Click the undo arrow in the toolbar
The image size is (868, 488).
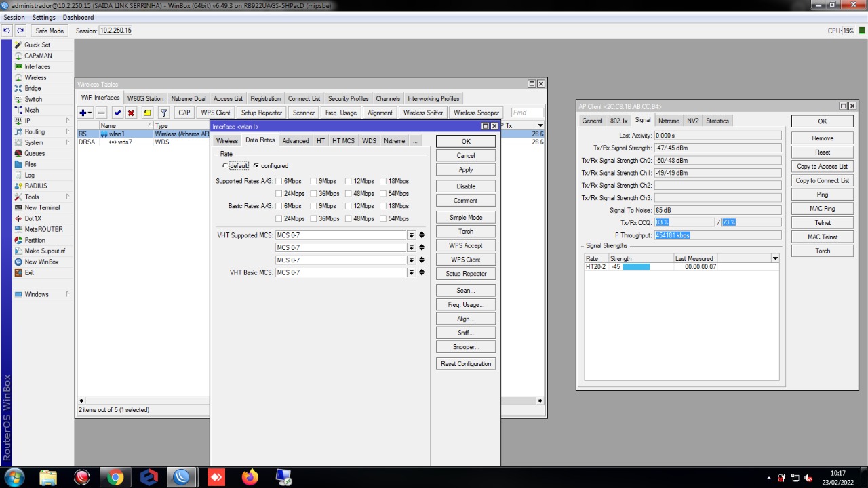pyautogui.click(x=7, y=30)
